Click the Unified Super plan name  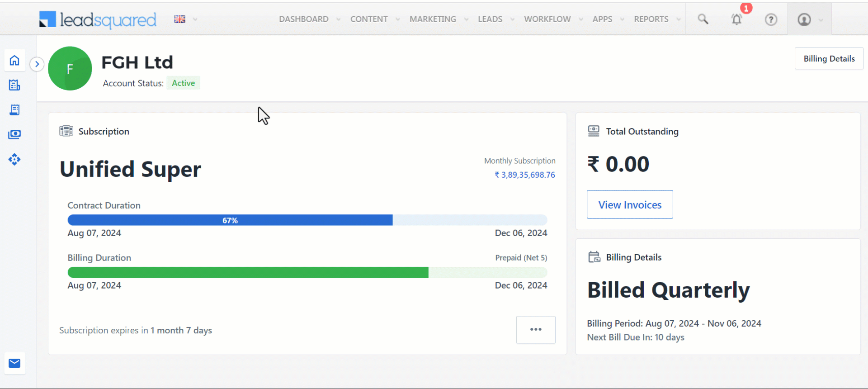[130, 170]
